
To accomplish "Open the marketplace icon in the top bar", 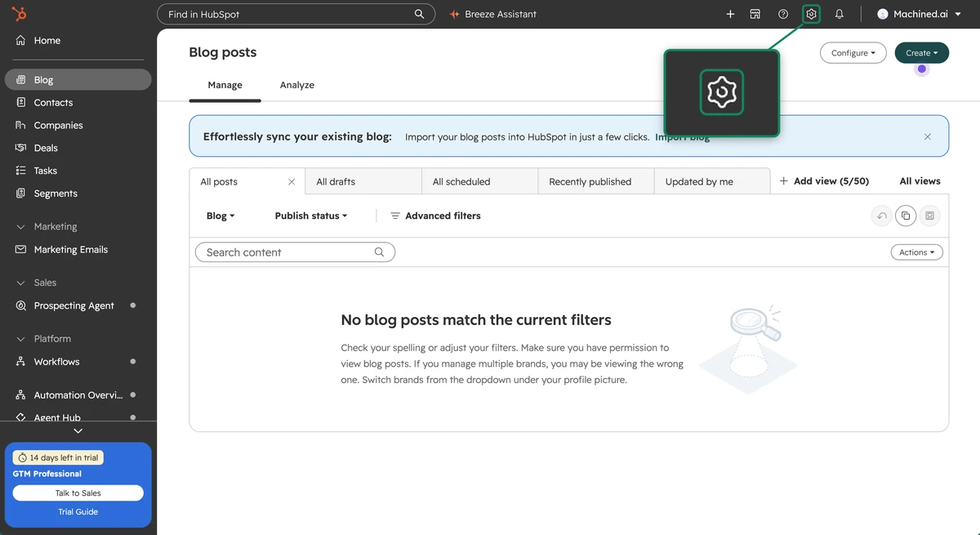I will (755, 14).
